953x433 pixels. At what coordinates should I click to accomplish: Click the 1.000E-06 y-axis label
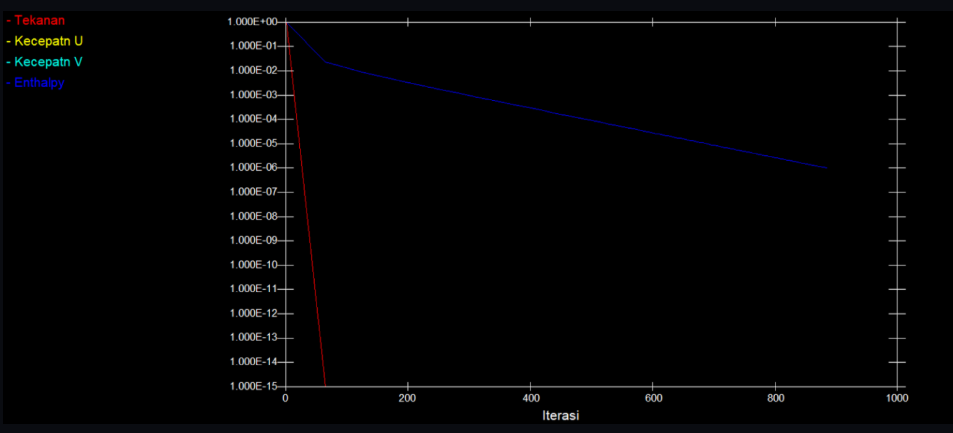(251, 168)
